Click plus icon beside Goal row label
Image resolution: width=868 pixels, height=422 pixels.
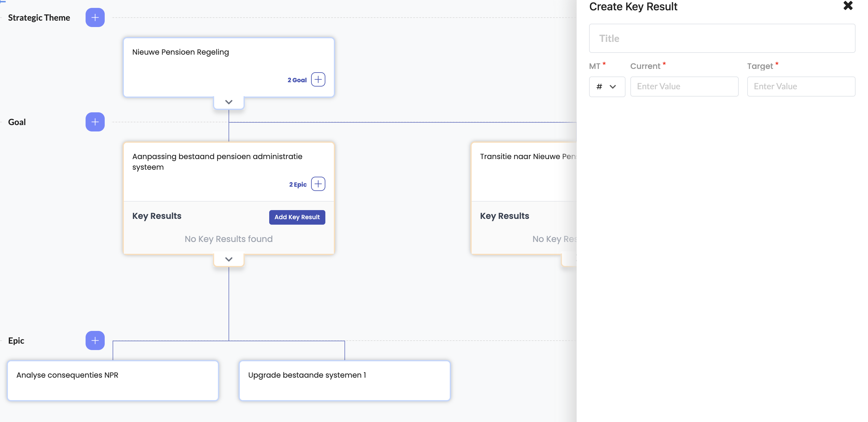(x=95, y=122)
